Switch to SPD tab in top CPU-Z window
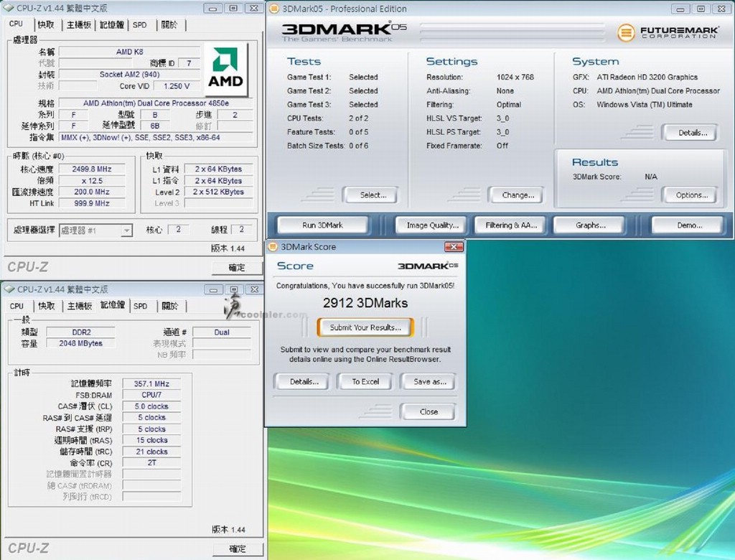735x560 pixels. pyautogui.click(x=140, y=25)
